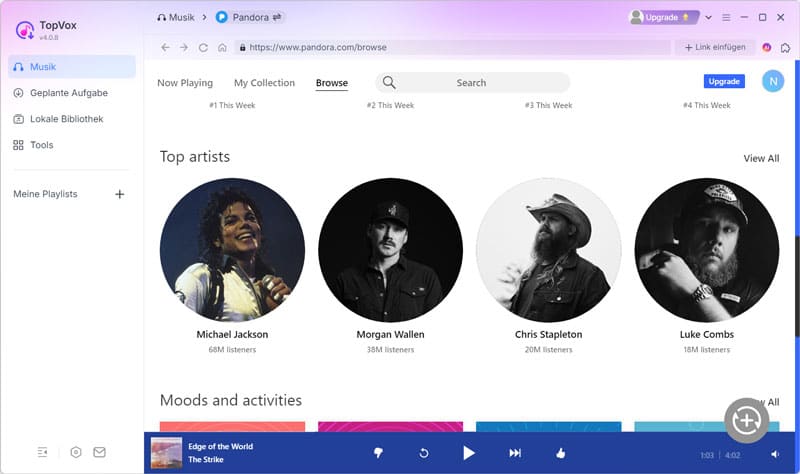
Task: Click the 38M listeners text
Action: click(x=390, y=350)
